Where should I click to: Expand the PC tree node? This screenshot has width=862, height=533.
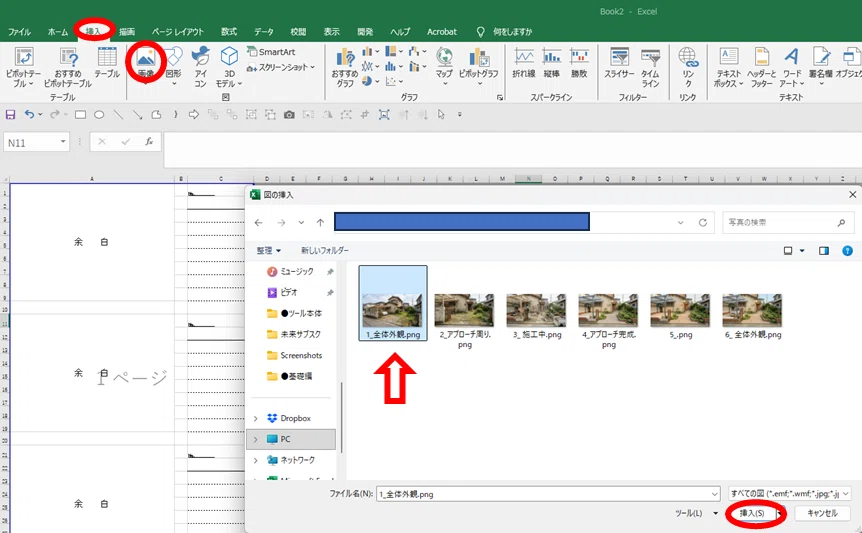point(256,439)
